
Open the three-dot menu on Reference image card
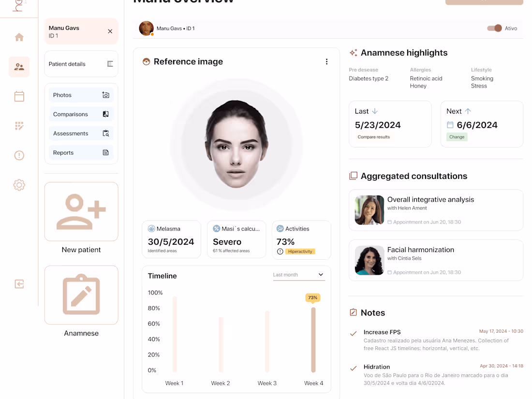pos(326,61)
